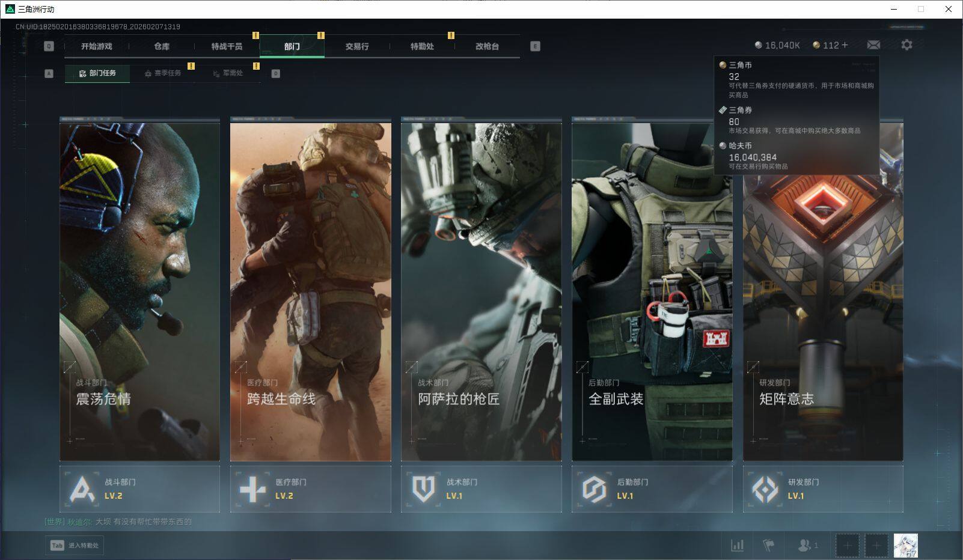Click the E key hint icon
This screenshot has width=963, height=560.
coord(535,46)
